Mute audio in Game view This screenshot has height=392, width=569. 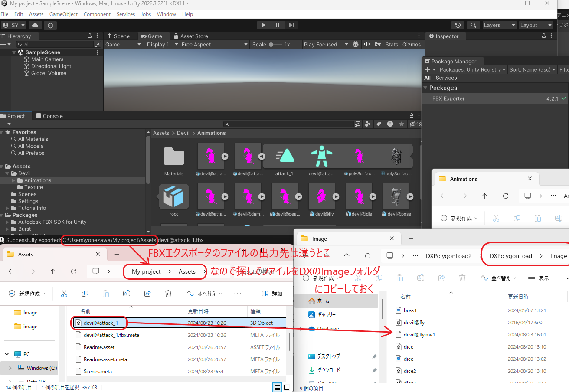pos(367,44)
